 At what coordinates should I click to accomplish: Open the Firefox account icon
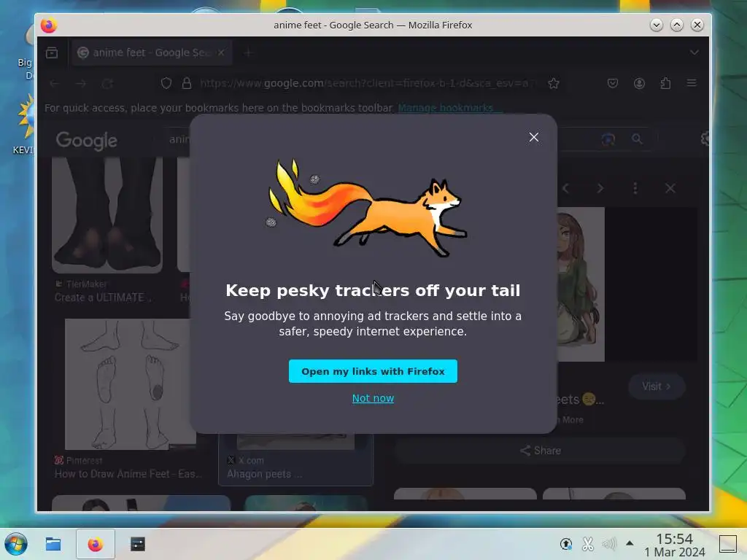pos(639,83)
